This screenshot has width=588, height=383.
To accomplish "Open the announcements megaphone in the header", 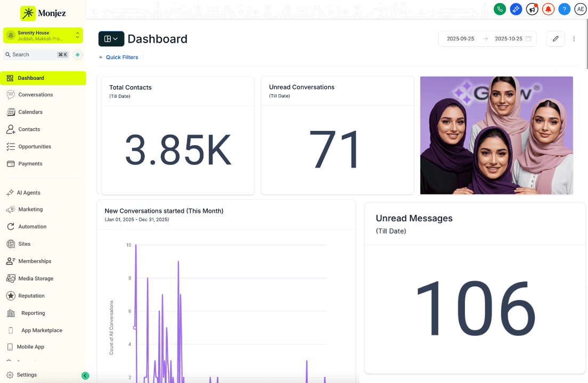I will 532,9.
